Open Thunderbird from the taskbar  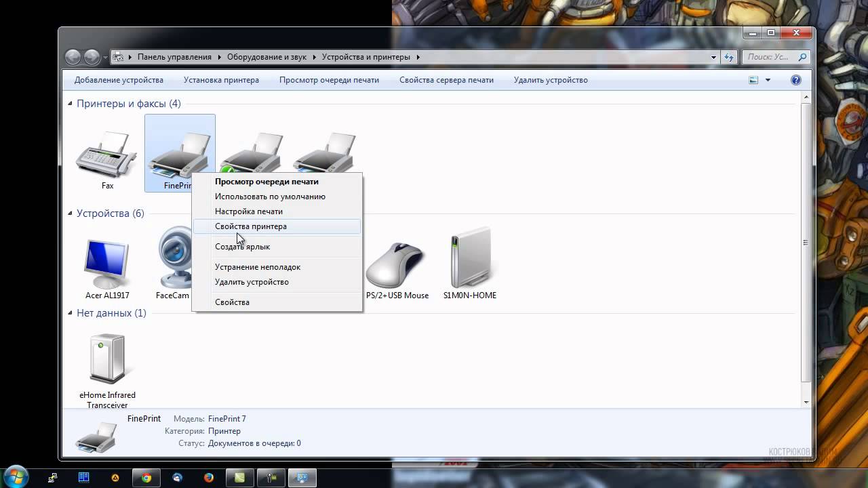click(177, 477)
